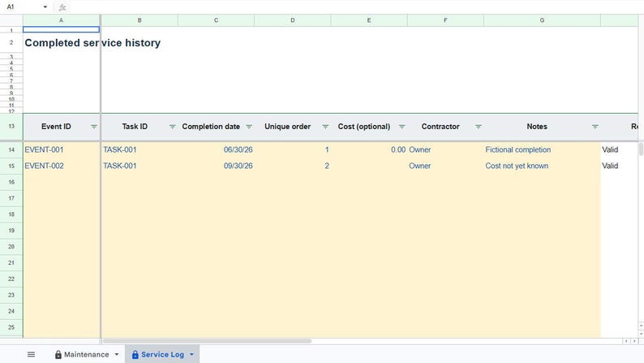Click the horizontal scrollbar thumb
The width and height of the screenshot is (644, 363).
207,341
